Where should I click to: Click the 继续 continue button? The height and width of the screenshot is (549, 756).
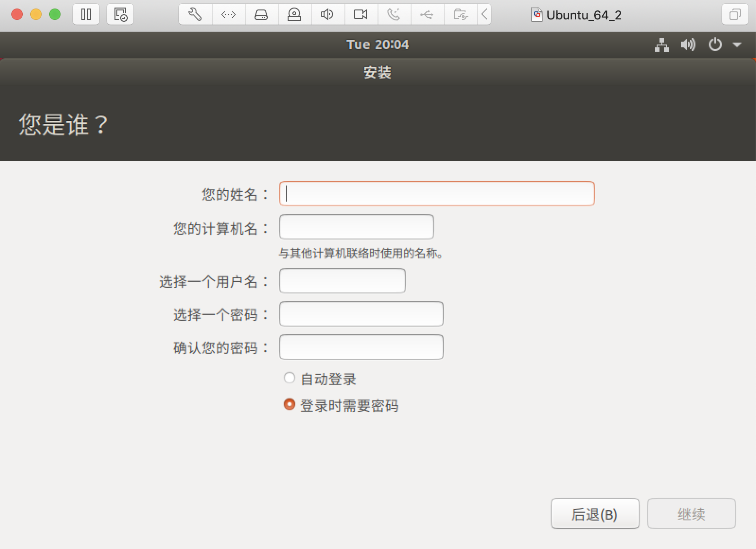(692, 514)
